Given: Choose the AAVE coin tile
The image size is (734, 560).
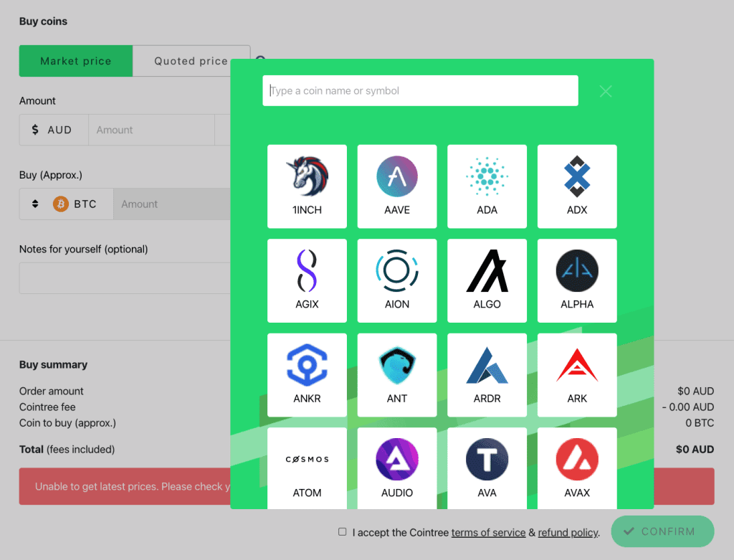Looking at the screenshot, I should pyautogui.click(x=397, y=185).
